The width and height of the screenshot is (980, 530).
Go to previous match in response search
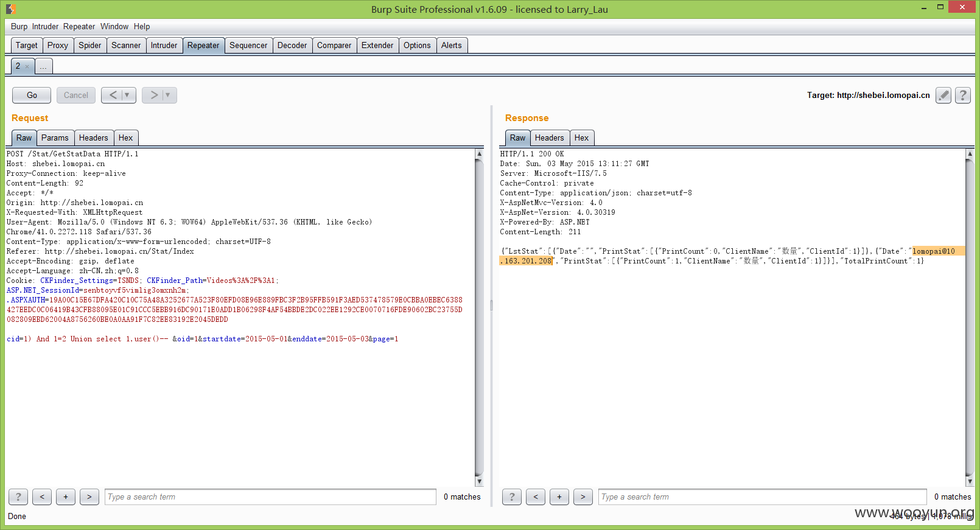pos(536,497)
